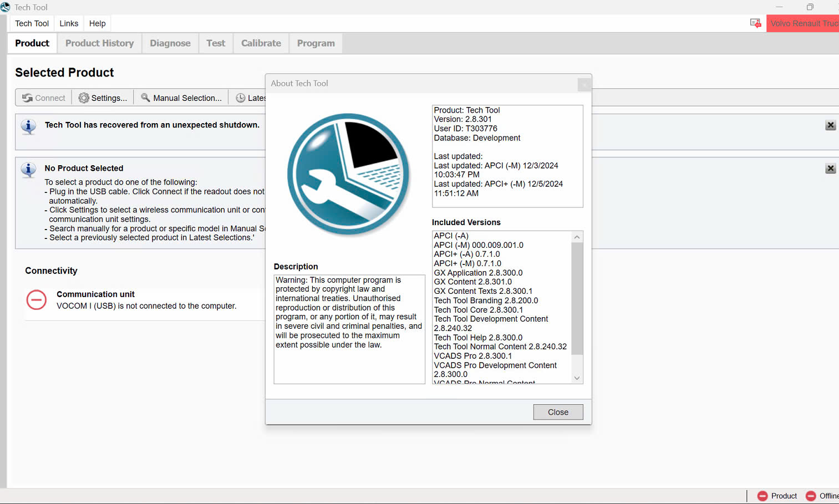Image resolution: width=839 pixels, height=504 pixels.
Task: Select GX Application 2.8.300.0 entry
Action: tap(478, 273)
